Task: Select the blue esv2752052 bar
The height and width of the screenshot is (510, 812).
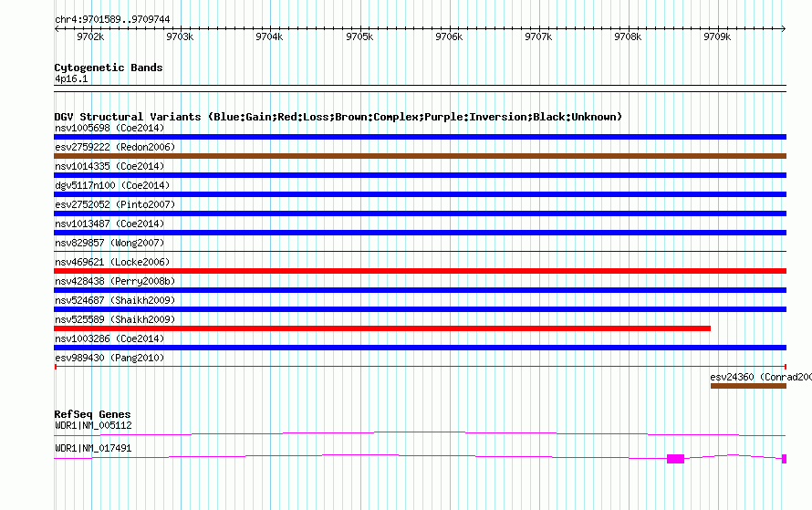Action: point(420,213)
